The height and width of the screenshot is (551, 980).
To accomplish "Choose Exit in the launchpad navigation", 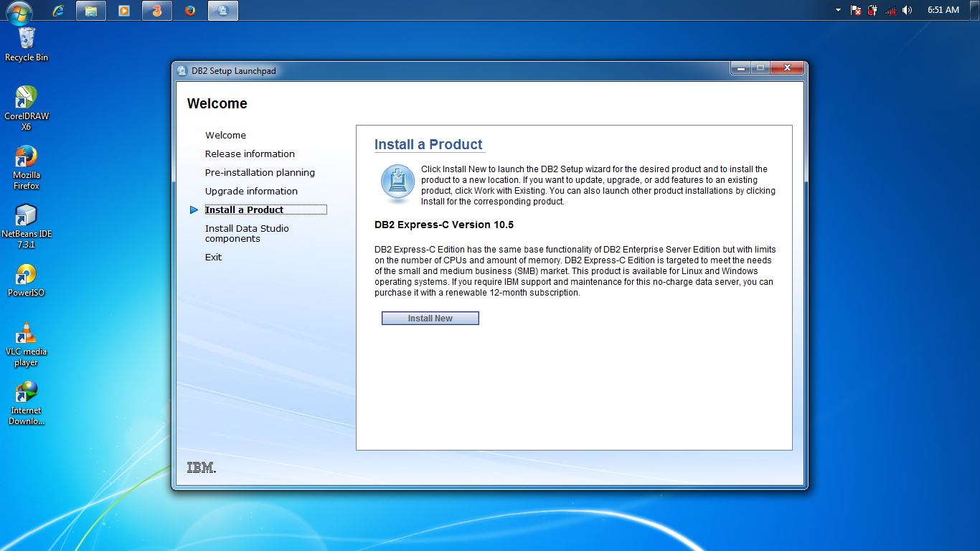I will 213,257.
